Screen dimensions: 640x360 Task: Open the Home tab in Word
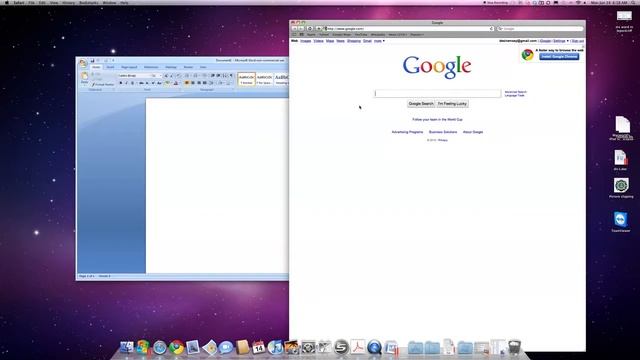pyautogui.click(x=96, y=67)
